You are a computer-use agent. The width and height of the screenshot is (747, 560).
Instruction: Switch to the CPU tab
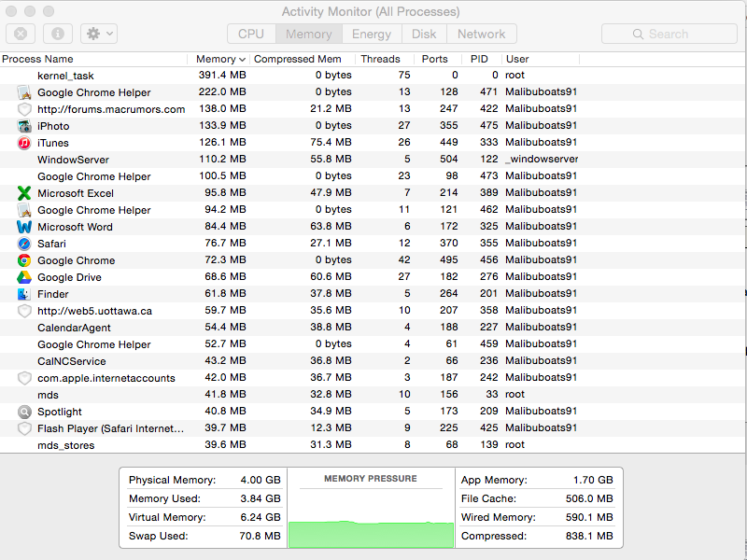pos(251,34)
